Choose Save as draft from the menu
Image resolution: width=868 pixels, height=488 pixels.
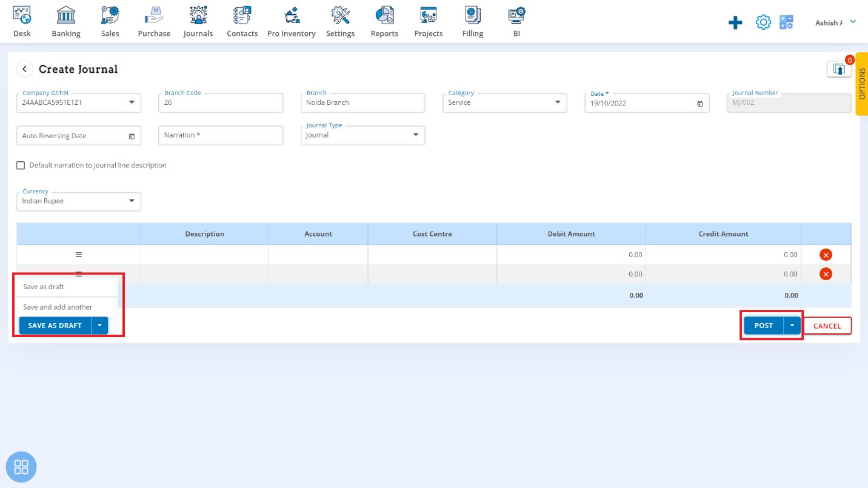point(66,287)
